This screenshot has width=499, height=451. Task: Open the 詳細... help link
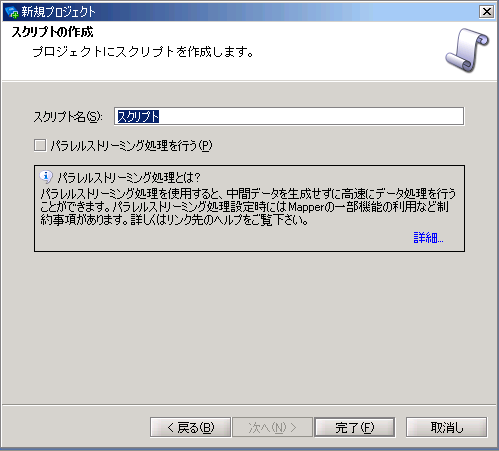click(428, 238)
